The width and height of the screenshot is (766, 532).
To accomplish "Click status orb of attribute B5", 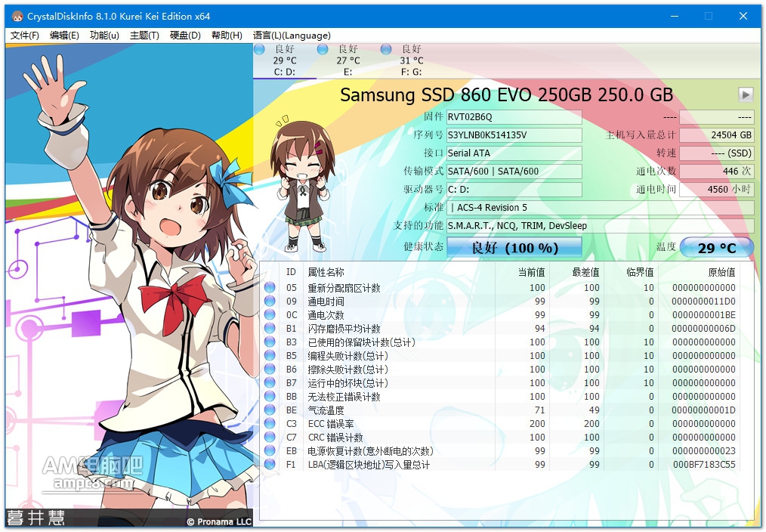I will pyautogui.click(x=270, y=356).
